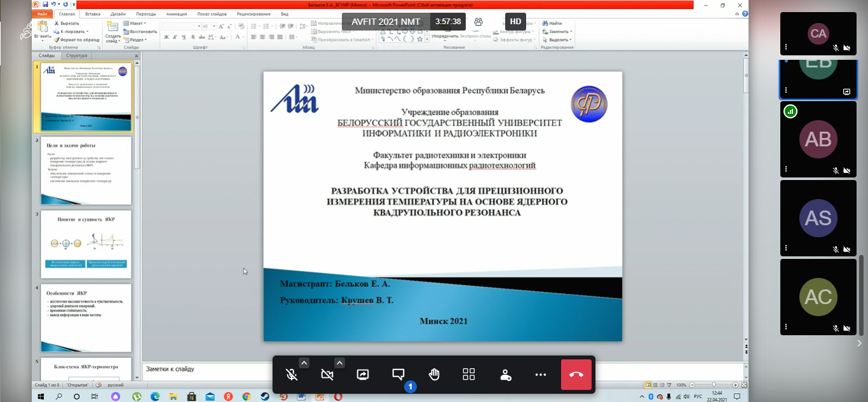Open the Анимация ribbon tab

coord(177,13)
